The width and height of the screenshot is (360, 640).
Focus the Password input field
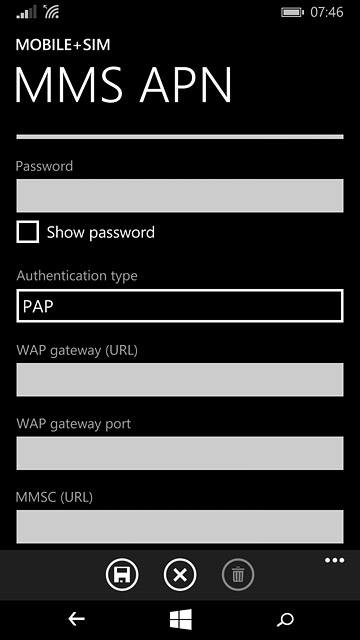point(180,196)
